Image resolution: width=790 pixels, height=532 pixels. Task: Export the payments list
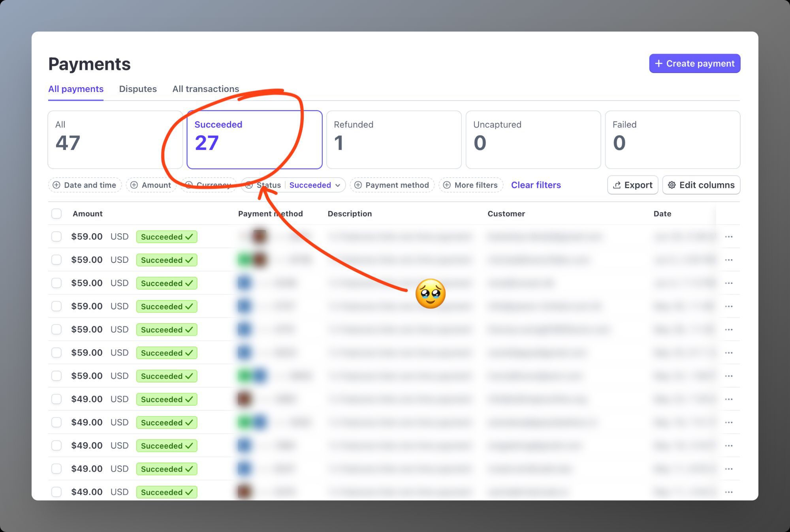tap(632, 185)
